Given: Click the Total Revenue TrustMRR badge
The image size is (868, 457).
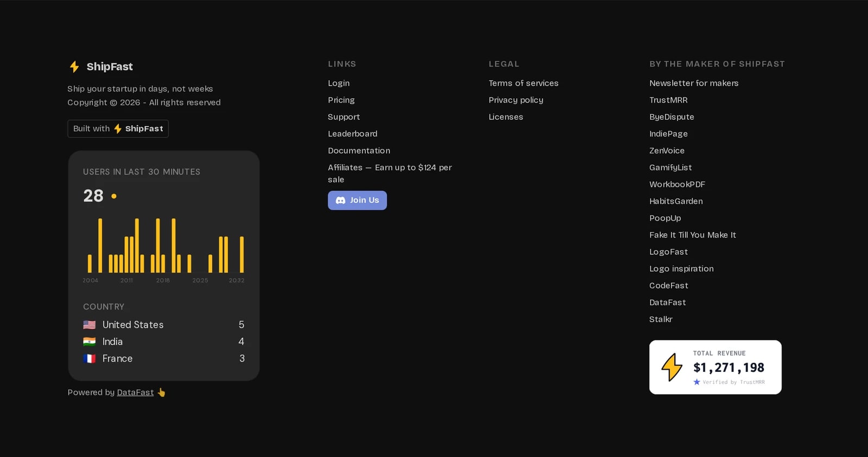Looking at the screenshot, I should click(x=716, y=367).
